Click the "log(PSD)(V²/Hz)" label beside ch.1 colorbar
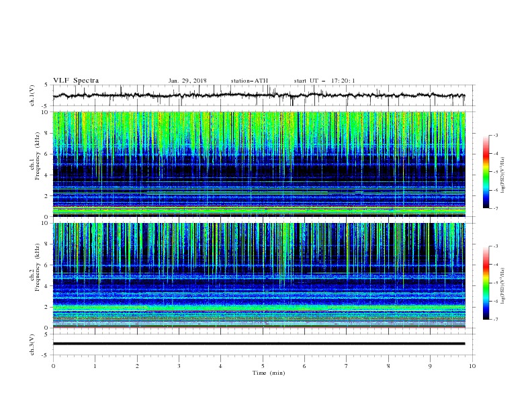The height and width of the screenshot is (411, 532). point(503,175)
